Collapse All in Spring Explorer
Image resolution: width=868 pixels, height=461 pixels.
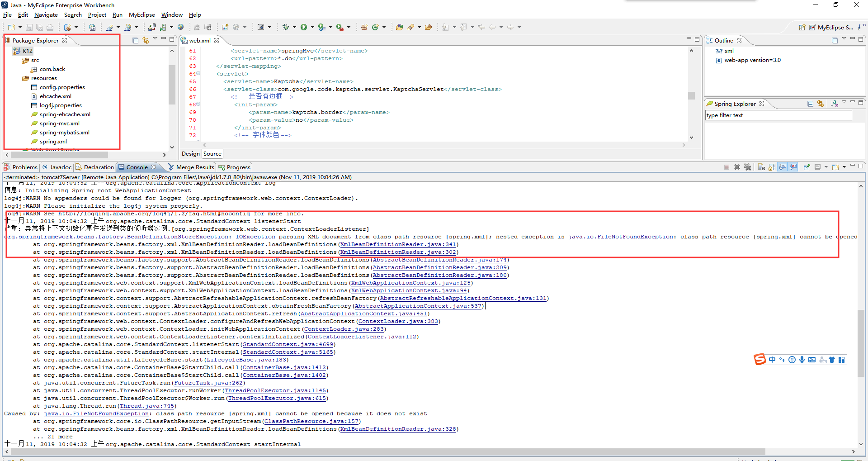810,104
